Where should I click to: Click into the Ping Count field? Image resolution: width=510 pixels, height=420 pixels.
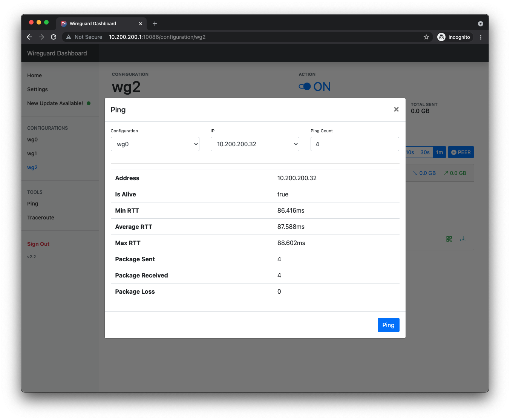point(354,144)
